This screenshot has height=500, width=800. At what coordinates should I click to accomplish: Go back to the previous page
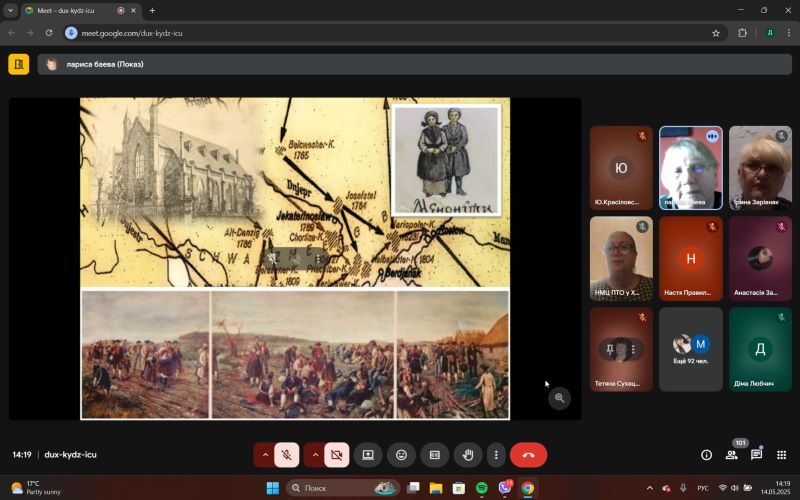point(12,33)
